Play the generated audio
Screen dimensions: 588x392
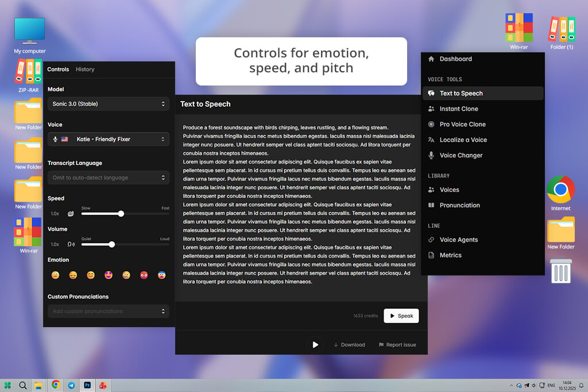(315, 345)
